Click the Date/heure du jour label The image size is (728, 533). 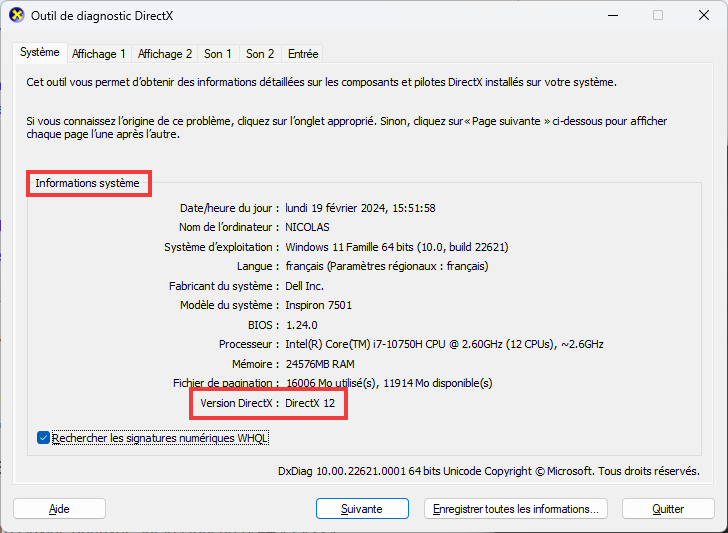point(230,208)
